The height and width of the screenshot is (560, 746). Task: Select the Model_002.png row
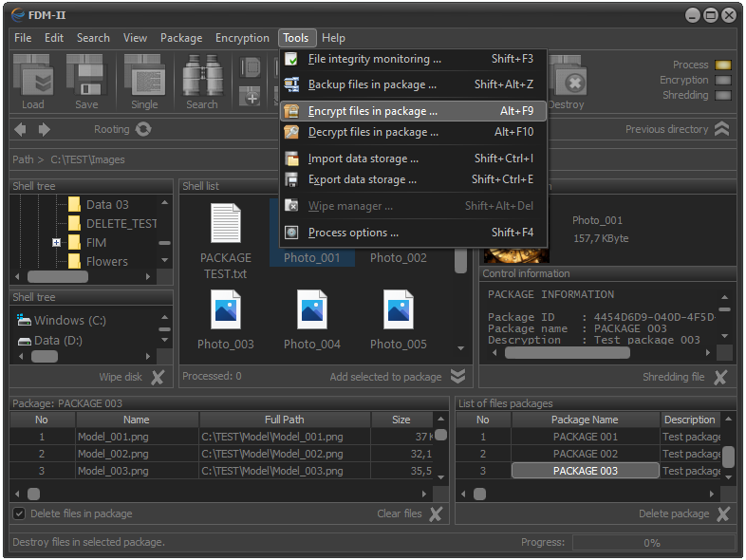221,454
